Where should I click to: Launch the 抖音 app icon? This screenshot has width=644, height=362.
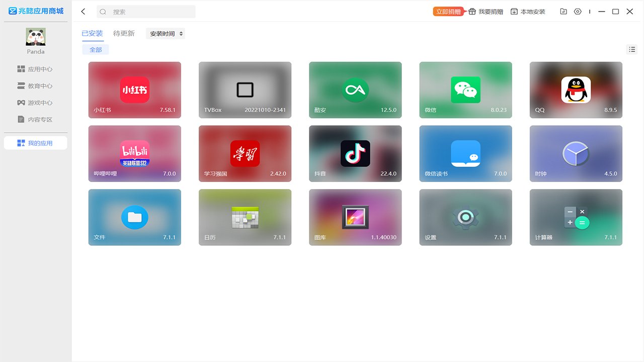(355, 153)
